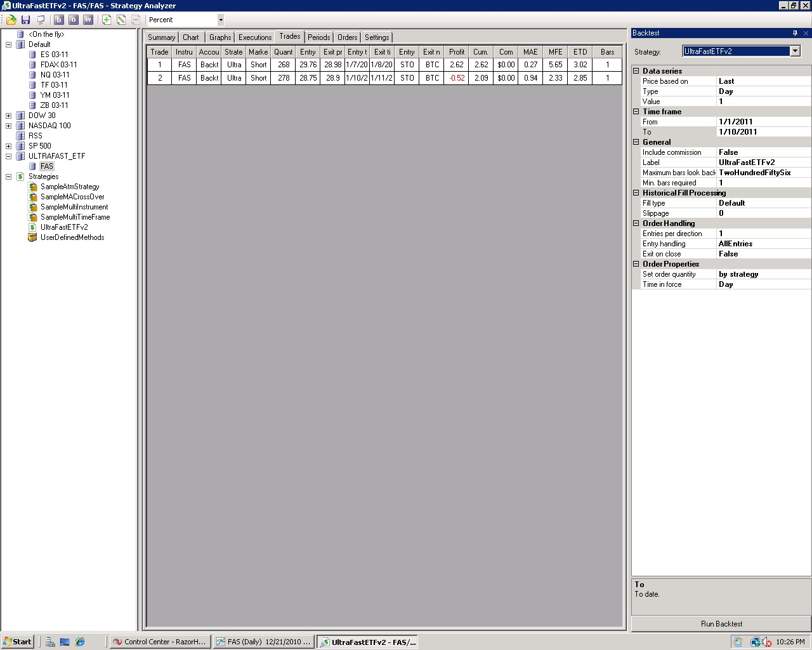Switch to the Settings tab
This screenshot has width=812, height=650.
tap(377, 37)
